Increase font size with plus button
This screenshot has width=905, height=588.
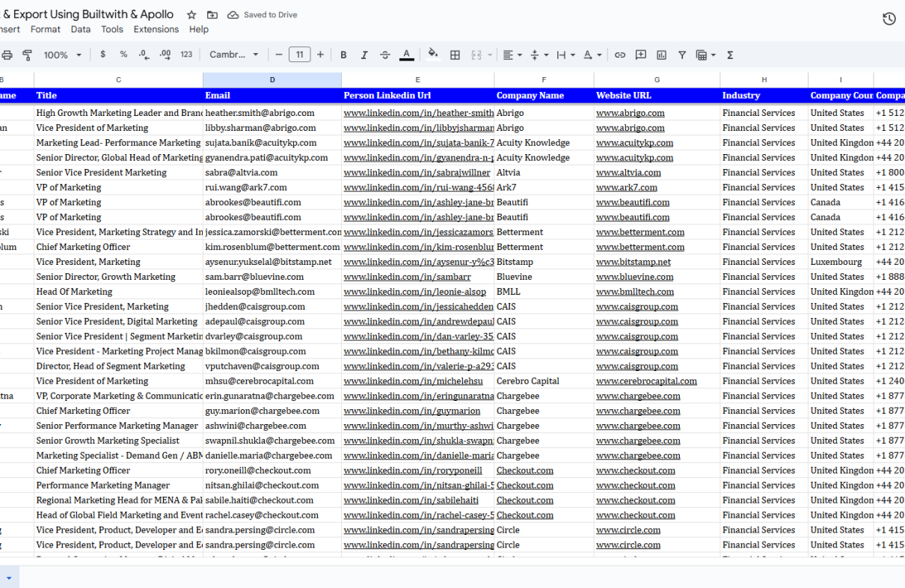click(320, 55)
